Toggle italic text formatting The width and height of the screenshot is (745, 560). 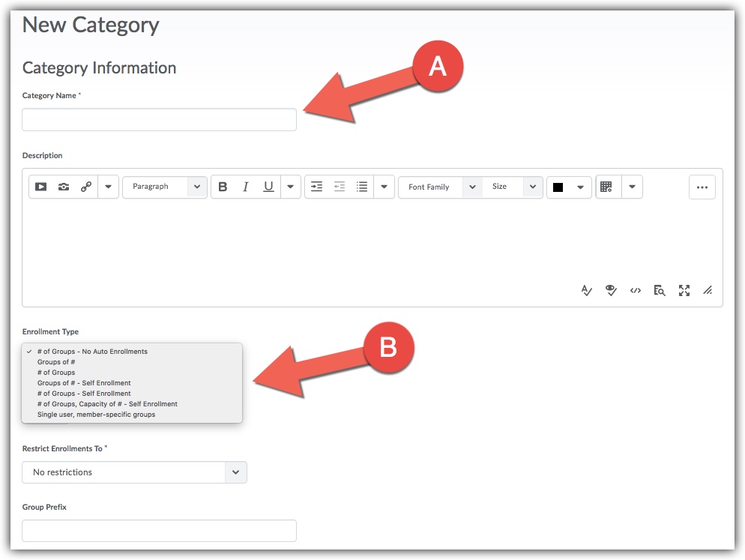pyautogui.click(x=245, y=187)
